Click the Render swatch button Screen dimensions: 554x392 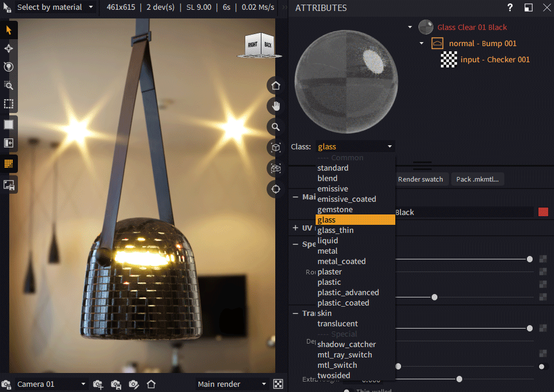(x=420, y=179)
